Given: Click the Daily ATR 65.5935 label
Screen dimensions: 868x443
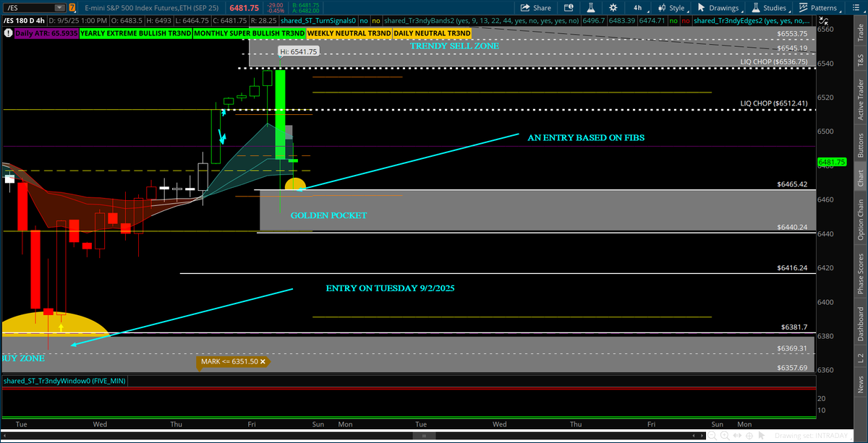Looking at the screenshot, I should tap(46, 33).
